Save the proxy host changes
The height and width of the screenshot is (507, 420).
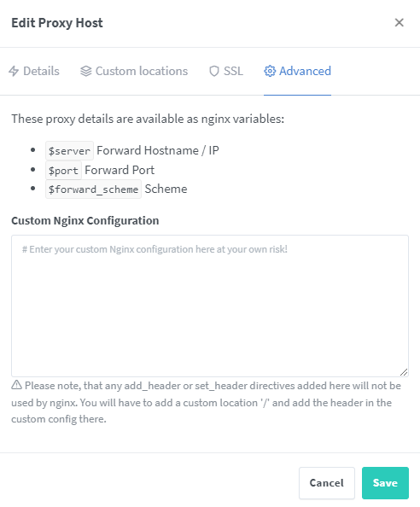(x=385, y=483)
